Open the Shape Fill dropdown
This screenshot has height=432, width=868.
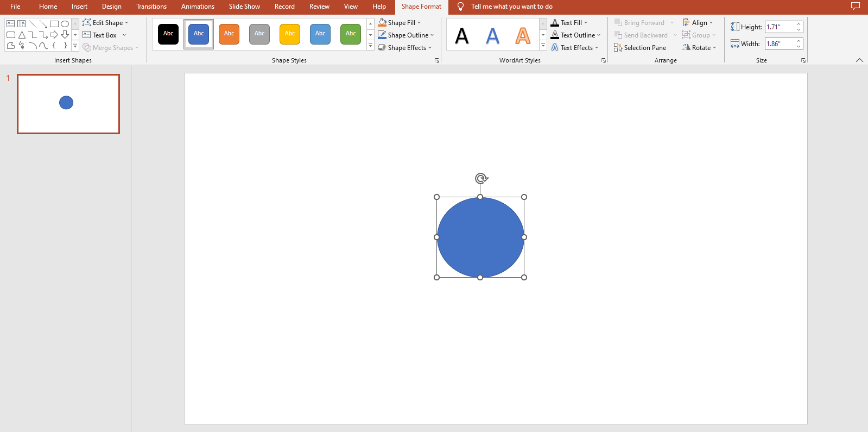[x=400, y=23]
